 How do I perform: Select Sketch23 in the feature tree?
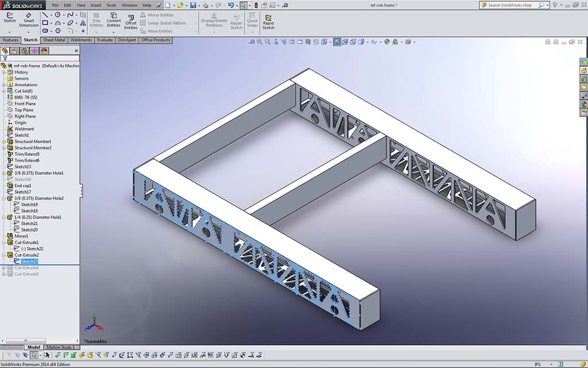coord(30,261)
